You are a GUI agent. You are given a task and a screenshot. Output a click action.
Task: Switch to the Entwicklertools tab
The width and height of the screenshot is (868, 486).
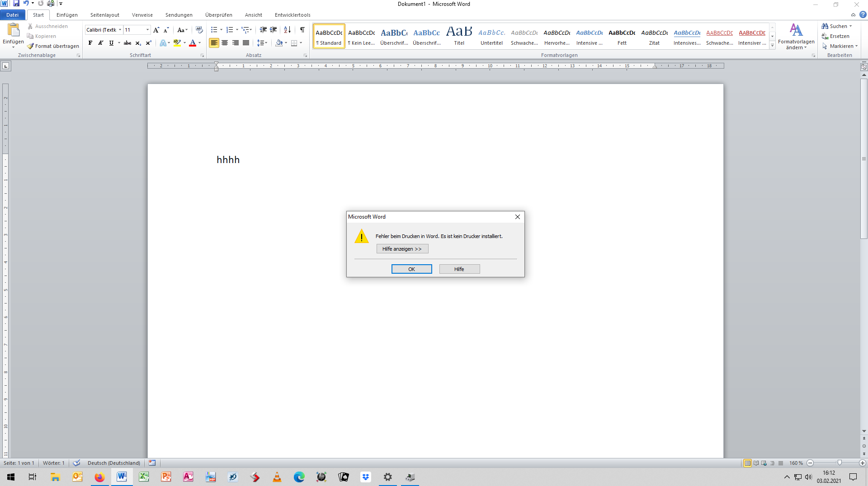coord(292,15)
